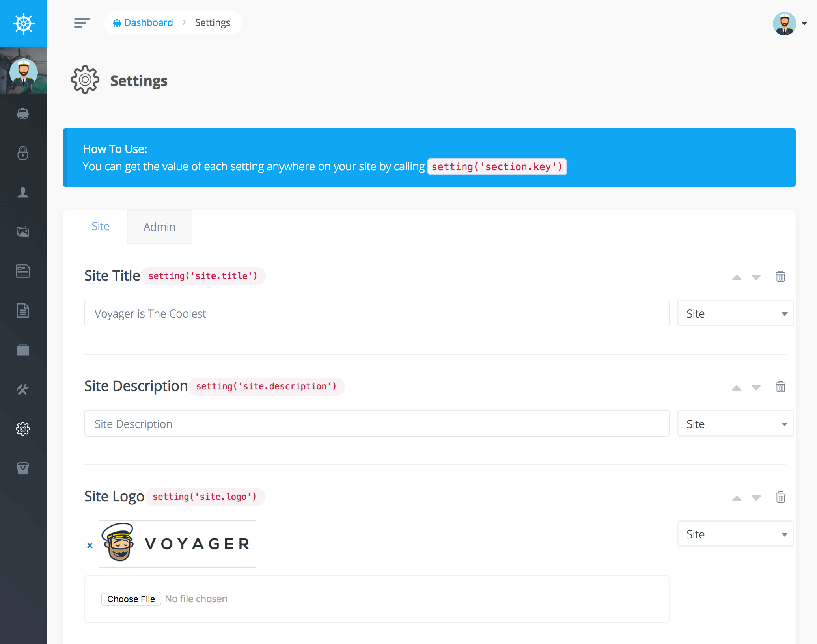Viewport: 817px width, 644px height.
Task: Open the lock Roles sidebar icon
Action: click(x=23, y=153)
